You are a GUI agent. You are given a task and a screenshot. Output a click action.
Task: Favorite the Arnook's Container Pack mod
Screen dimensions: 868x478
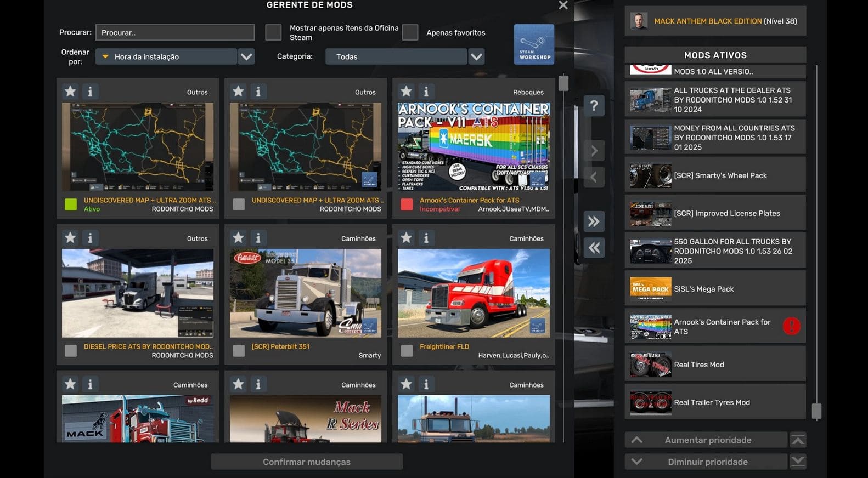406,92
